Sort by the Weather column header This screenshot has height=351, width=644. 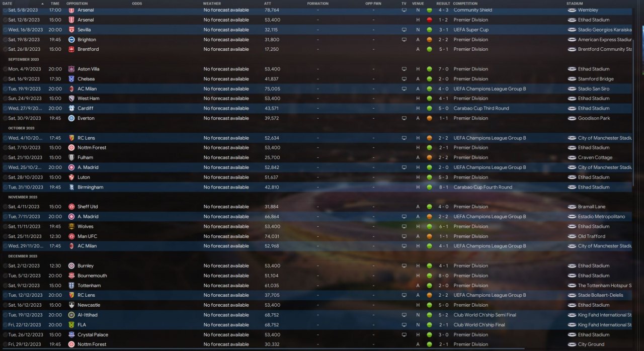tap(212, 4)
